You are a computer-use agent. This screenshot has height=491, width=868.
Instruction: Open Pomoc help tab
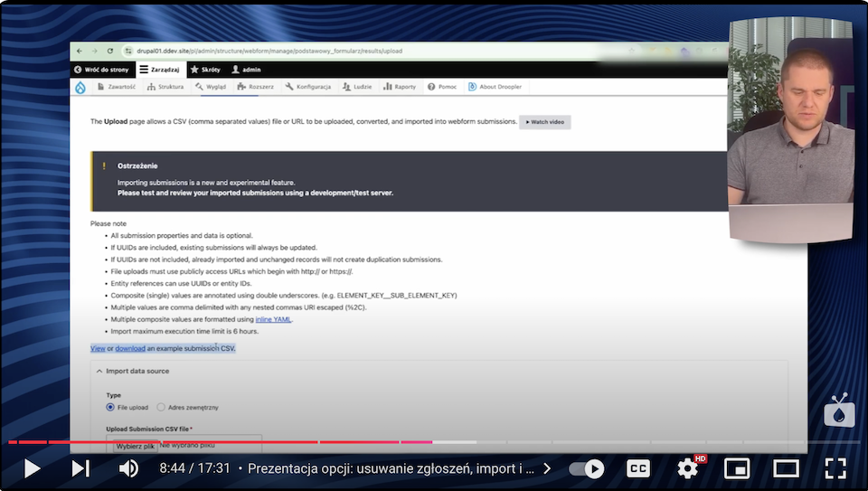pos(442,87)
